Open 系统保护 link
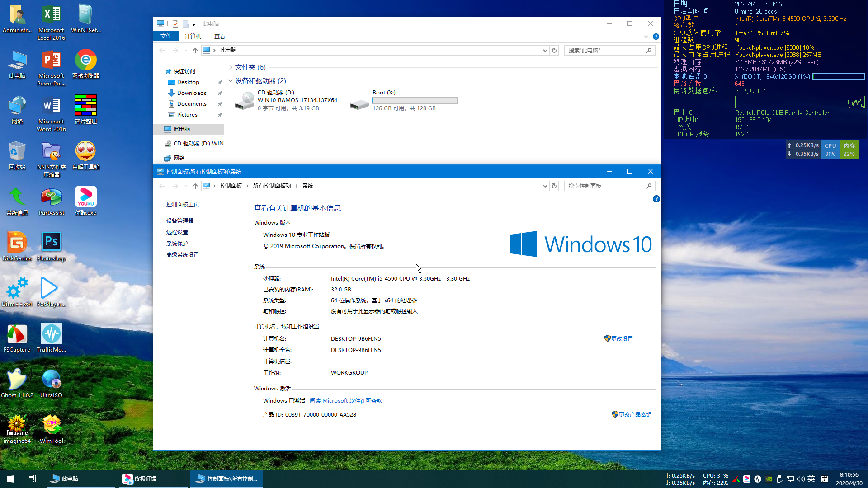The height and width of the screenshot is (488, 868). point(177,243)
